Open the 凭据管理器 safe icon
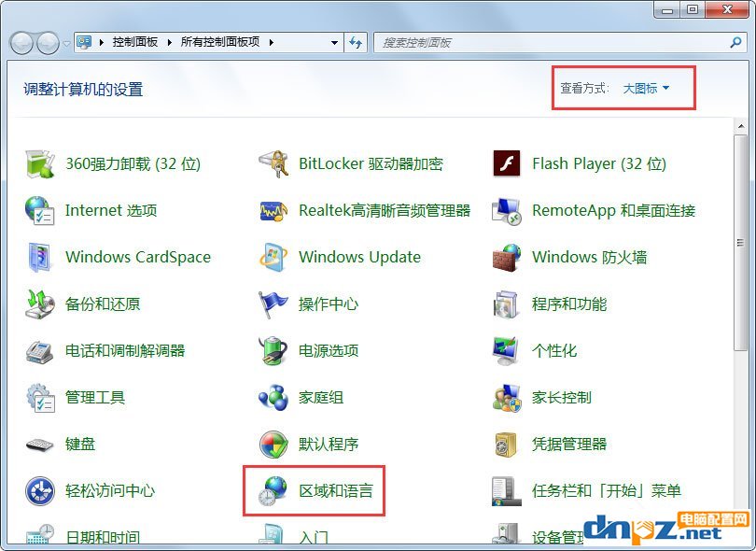 (x=506, y=445)
